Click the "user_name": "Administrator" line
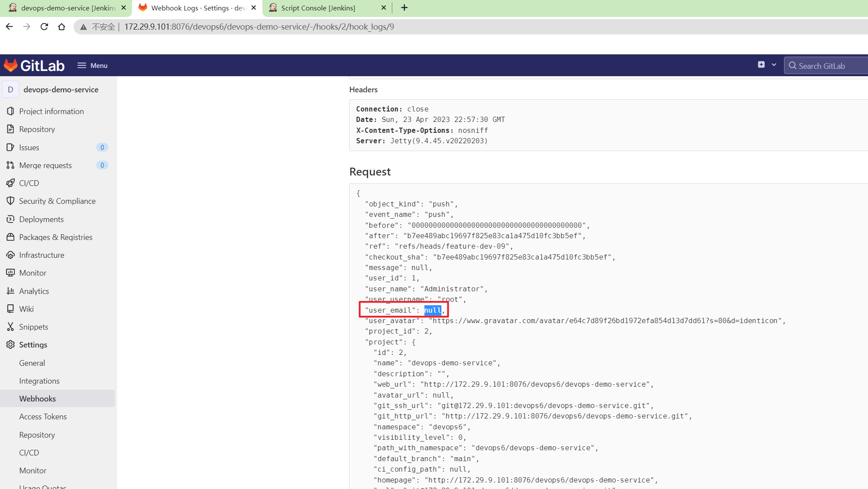Viewport: 868px width, 489px height. (426, 289)
